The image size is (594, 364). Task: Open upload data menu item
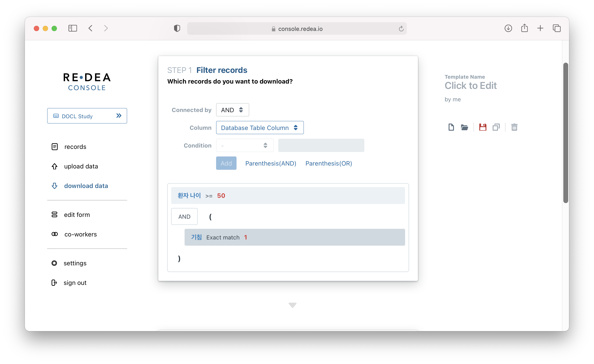(81, 166)
